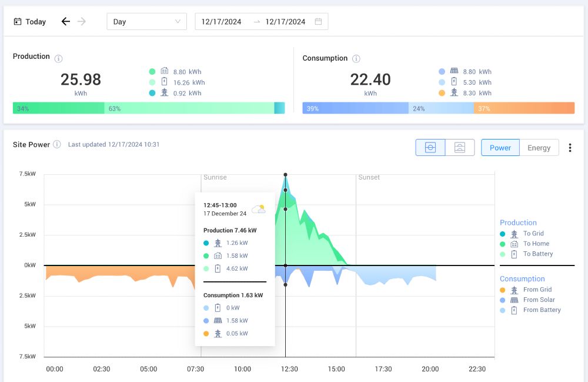588x382 pixels.
Task: Click the previous day back arrow
Action: click(66, 21)
